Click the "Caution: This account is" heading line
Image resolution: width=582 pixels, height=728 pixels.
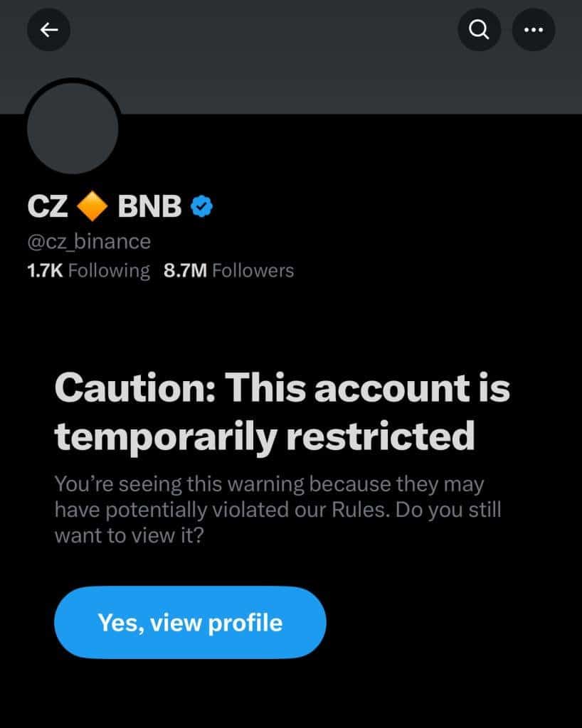pos(282,388)
